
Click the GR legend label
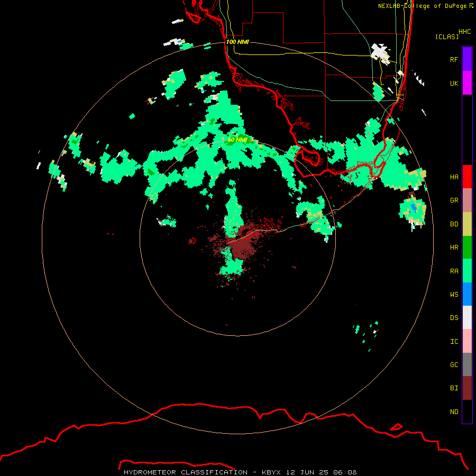tap(454, 200)
